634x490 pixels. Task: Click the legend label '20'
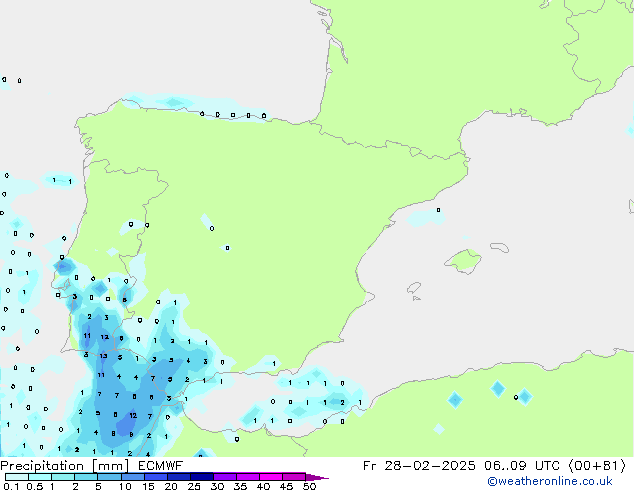[x=171, y=486]
